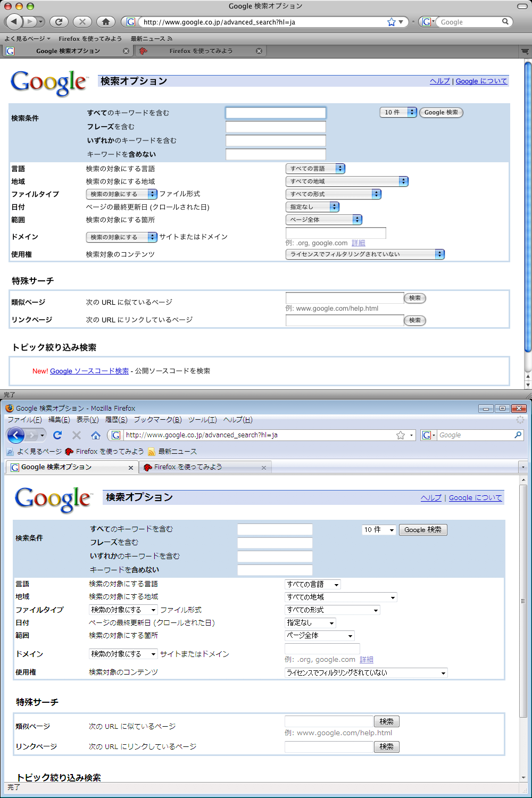Viewport: 532px width, 798px height.
Task: Open 10 件 dropdown in Windows Firefox page
Action: (379, 530)
